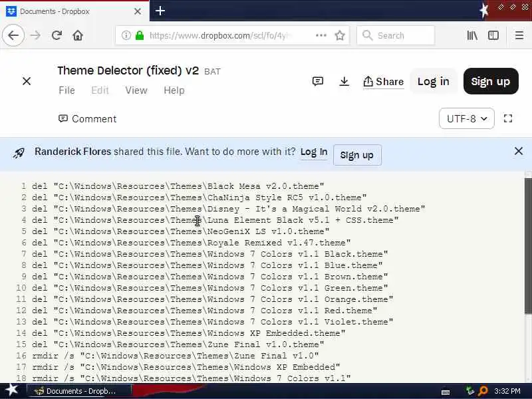Image resolution: width=532 pixels, height=399 pixels.
Task: Click the green network tray icon
Action: [470, 391]
